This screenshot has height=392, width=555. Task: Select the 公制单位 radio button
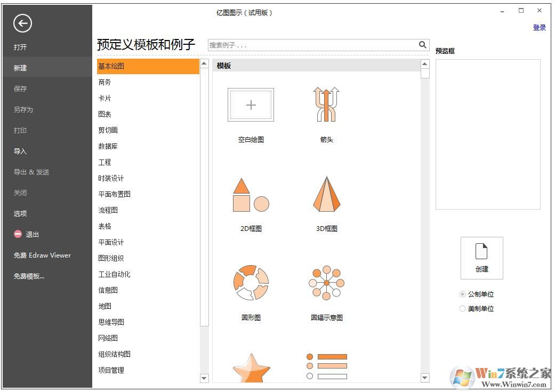pyautogui.click(x=462, y=294)
